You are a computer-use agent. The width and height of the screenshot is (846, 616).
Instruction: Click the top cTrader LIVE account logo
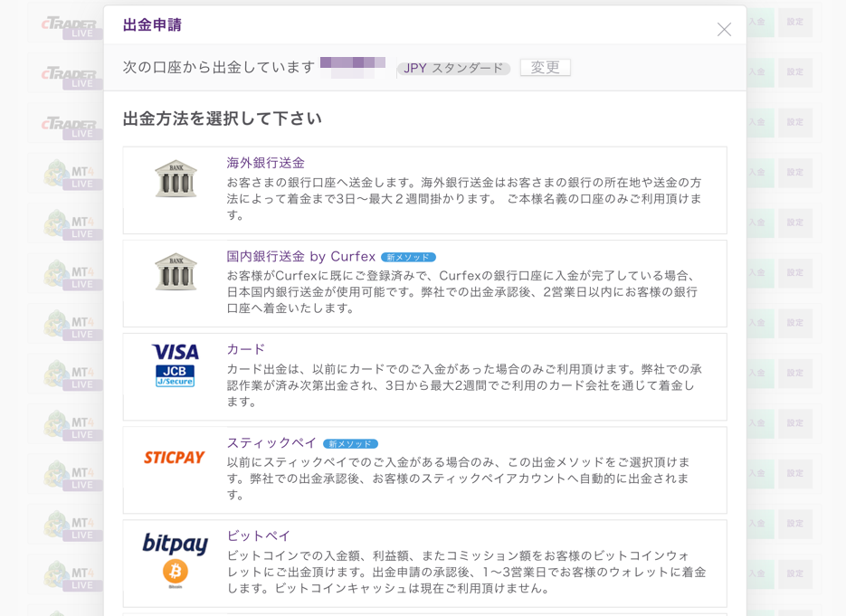click(x=71, y=27)
